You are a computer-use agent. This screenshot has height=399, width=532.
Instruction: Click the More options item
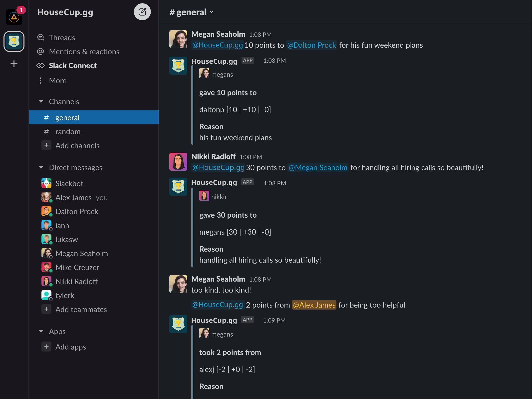pyautogui.click(x=57, y=80)
